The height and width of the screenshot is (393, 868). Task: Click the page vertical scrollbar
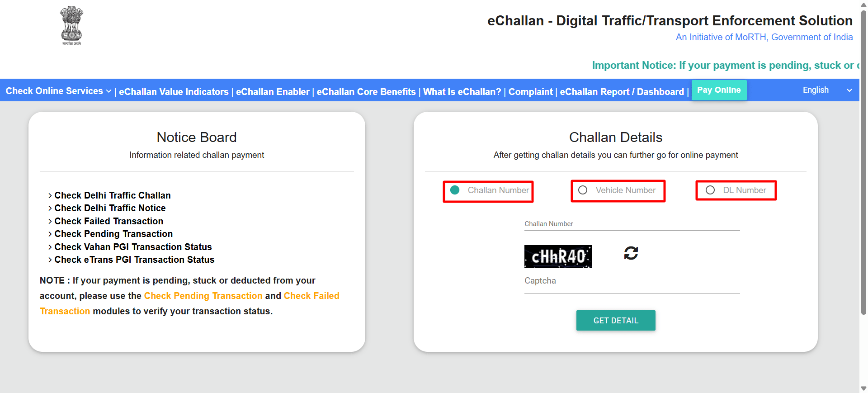click(863, 158)
